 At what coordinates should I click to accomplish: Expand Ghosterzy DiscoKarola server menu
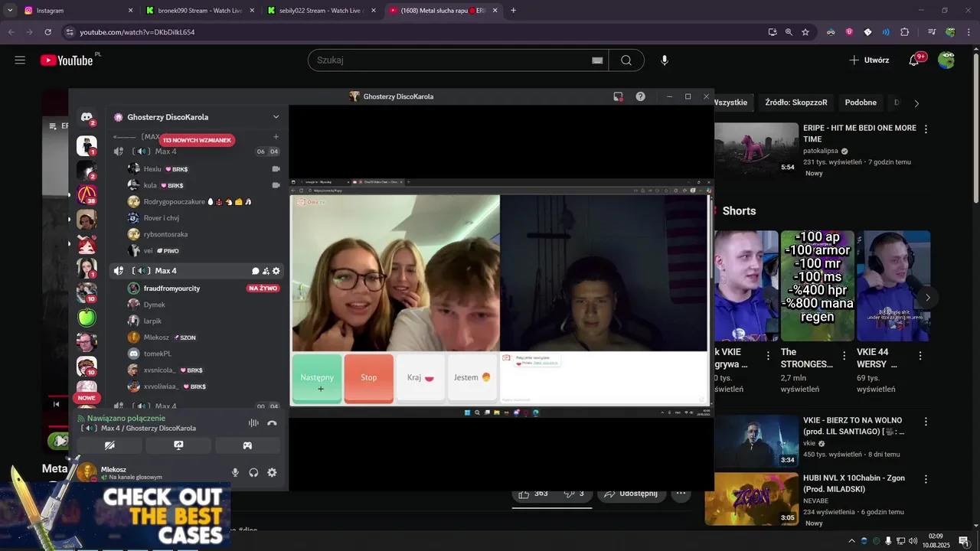(x=276, y=117)
